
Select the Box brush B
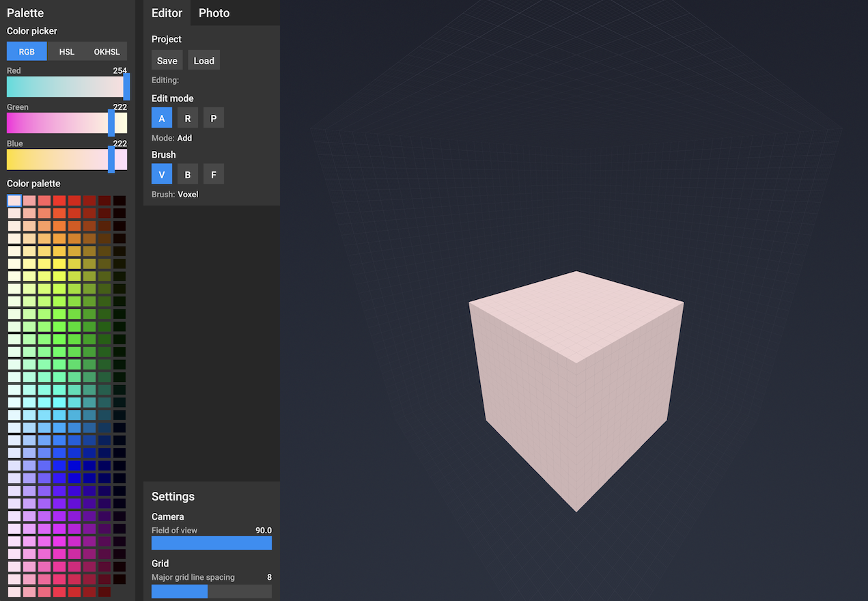coord(188,175)
